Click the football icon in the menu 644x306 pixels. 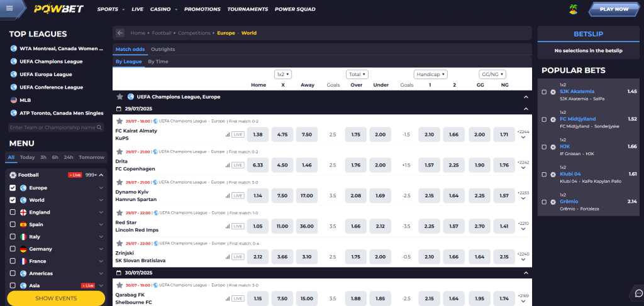point(13,175)
